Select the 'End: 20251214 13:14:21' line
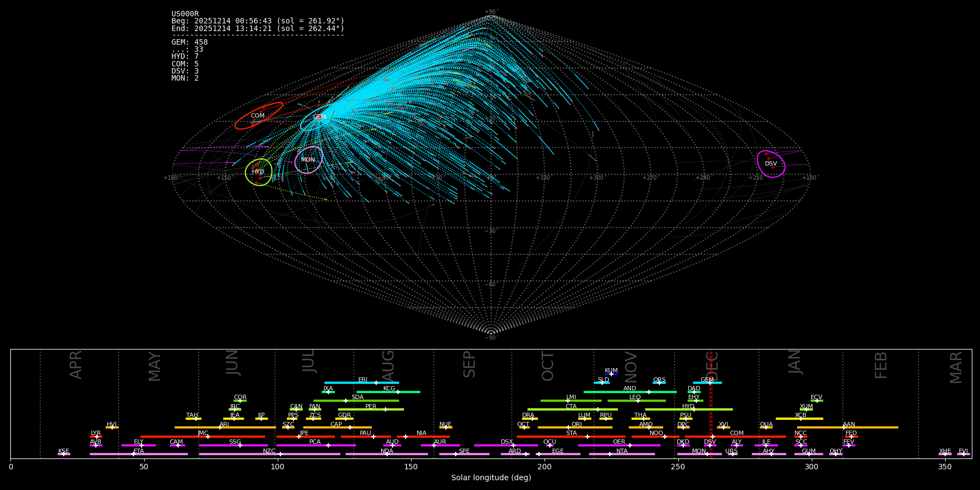 pos(258,28)
